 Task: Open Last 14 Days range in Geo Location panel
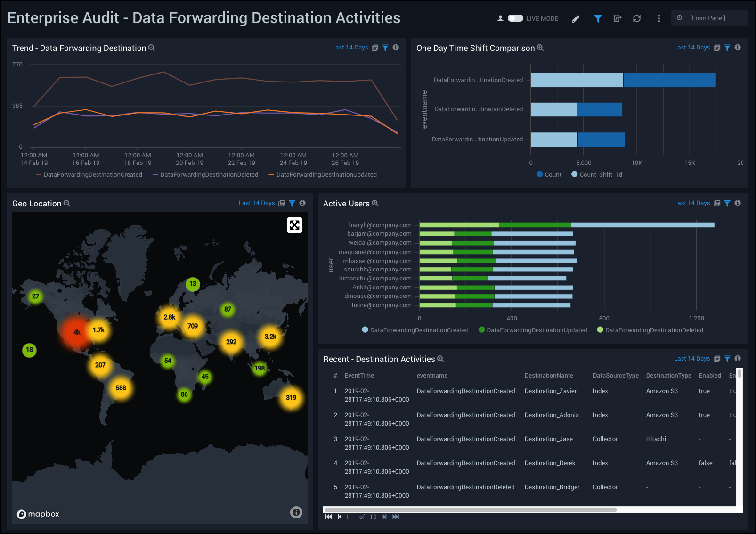point(256,203)
